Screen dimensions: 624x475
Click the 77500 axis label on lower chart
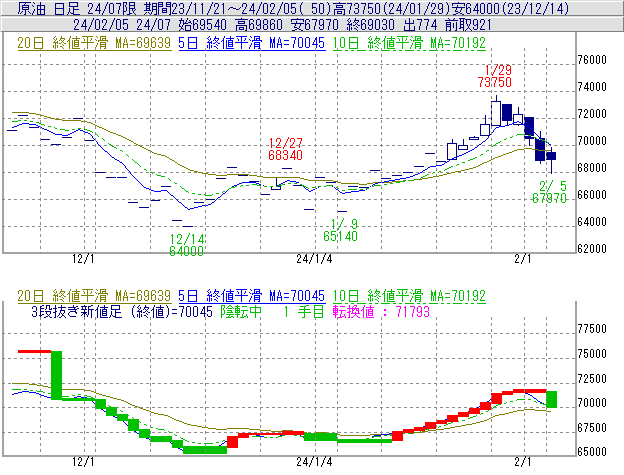(x=592, y=329)
